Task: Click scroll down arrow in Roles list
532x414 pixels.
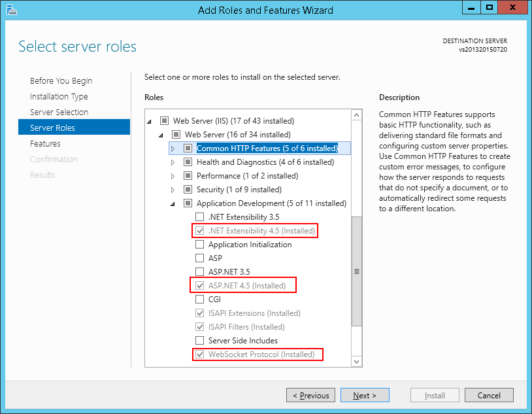Action: point(356,362)
